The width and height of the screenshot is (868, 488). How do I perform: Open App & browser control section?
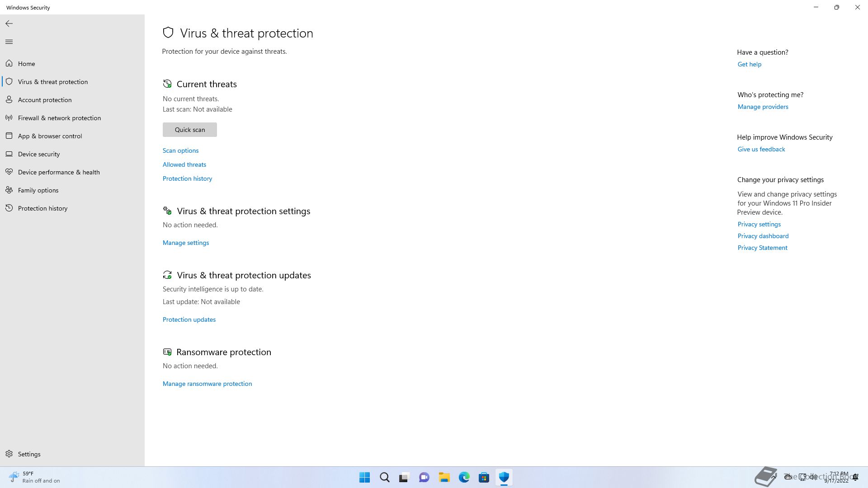[x=72, y=136]
